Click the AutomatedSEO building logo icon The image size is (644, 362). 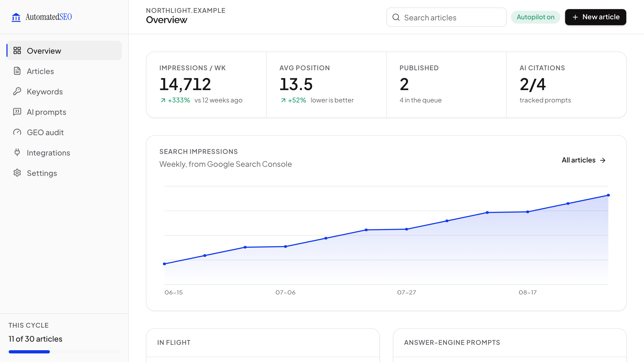(x=16, y=17)
